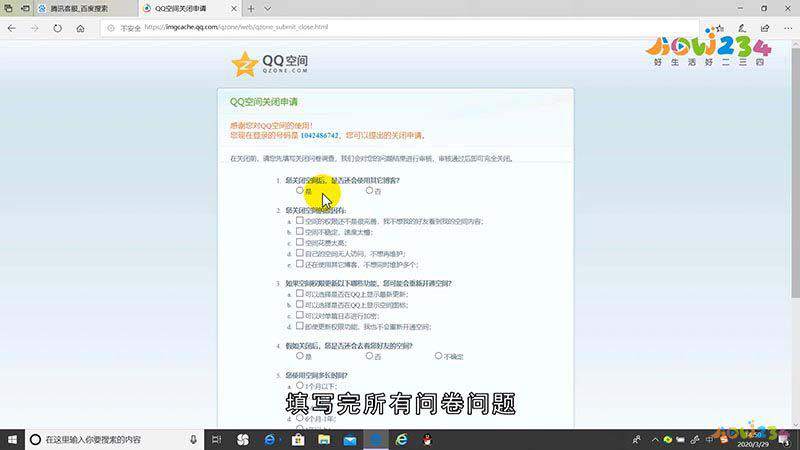
Task: Click the Cortana circle icon in search box
Action: click(x=35, y=439)
